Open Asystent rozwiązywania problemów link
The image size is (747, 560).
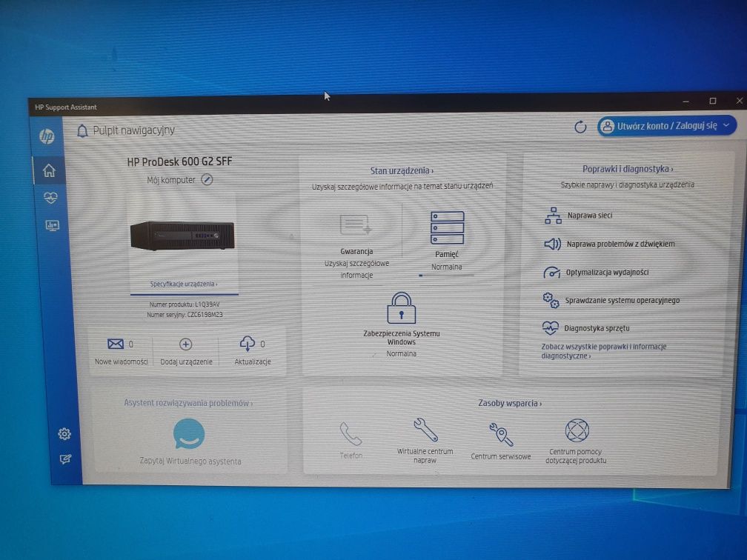[x=188, y=403]
